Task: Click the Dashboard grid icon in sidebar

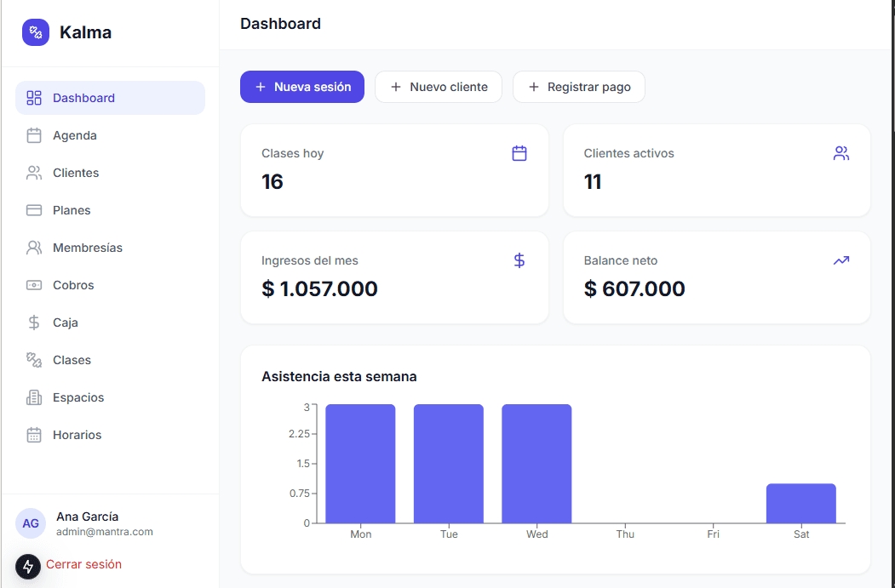Action: [x=34, y=98]
